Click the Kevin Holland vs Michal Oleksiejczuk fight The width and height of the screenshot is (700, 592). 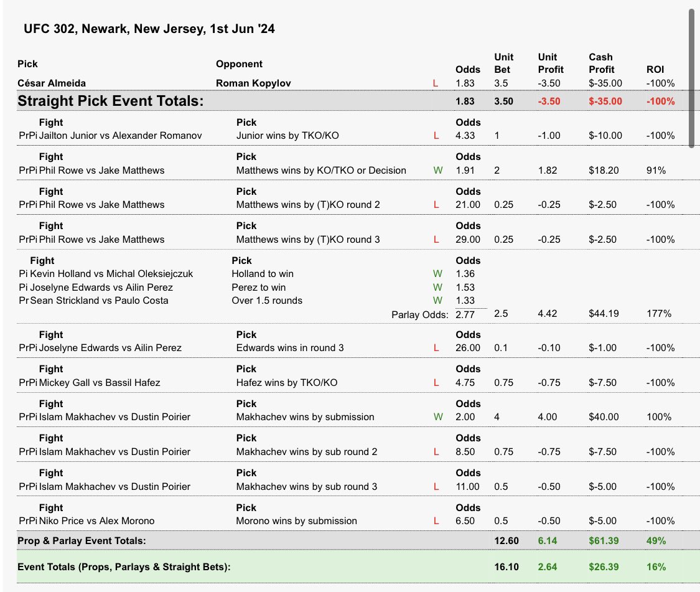pos(111,274)
